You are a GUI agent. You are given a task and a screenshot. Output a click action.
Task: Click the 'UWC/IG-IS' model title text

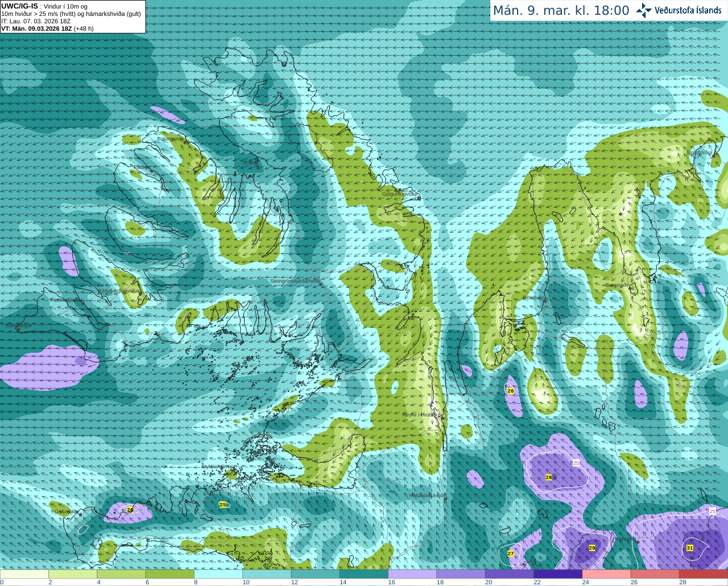click(19, 6)
